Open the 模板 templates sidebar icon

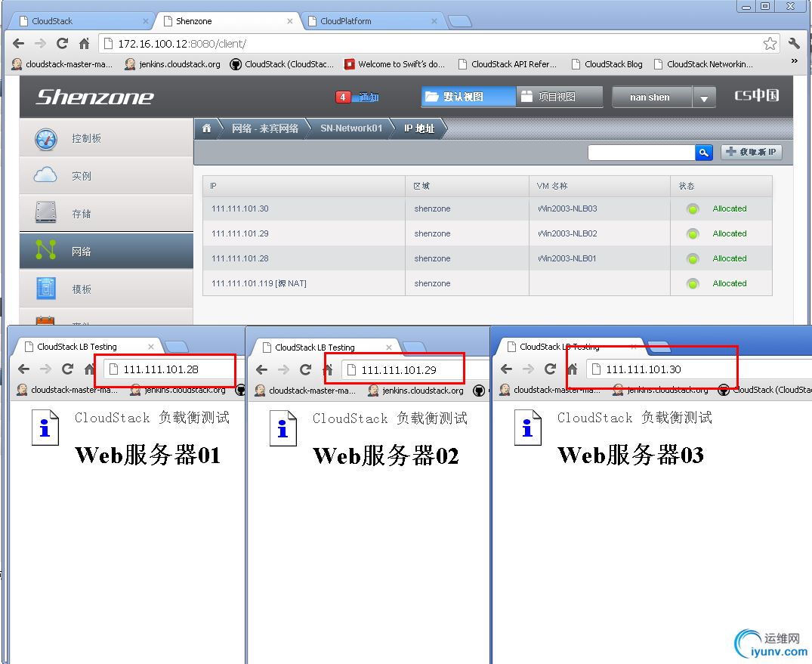(x=45, y=289)
